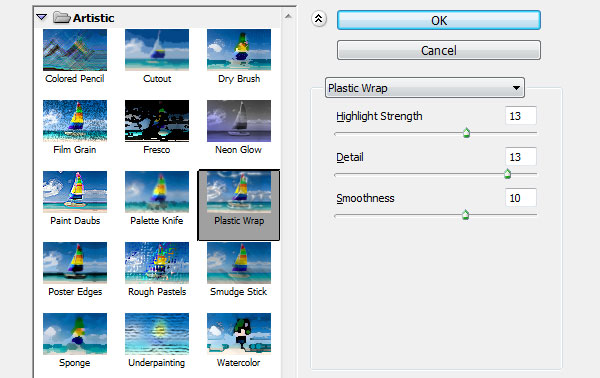The image size is (600, 378).
Task: Choose the Cutout filter thumbnail
Action: (157, 50)
